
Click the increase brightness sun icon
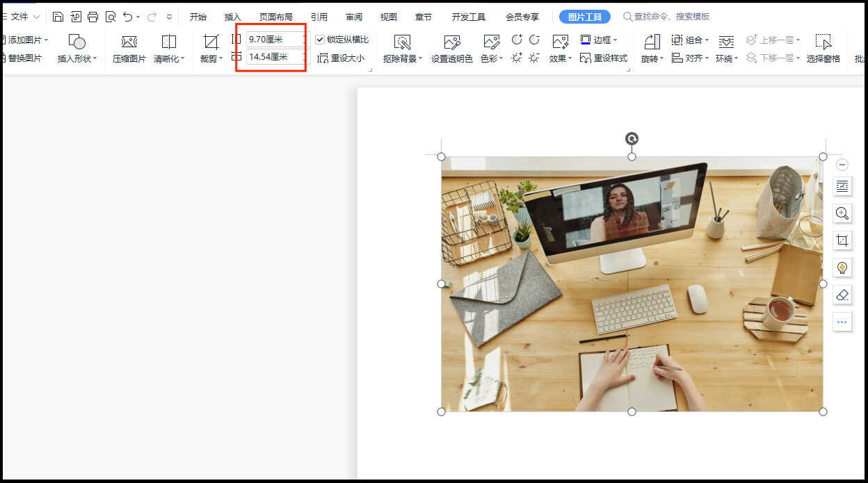517,58
